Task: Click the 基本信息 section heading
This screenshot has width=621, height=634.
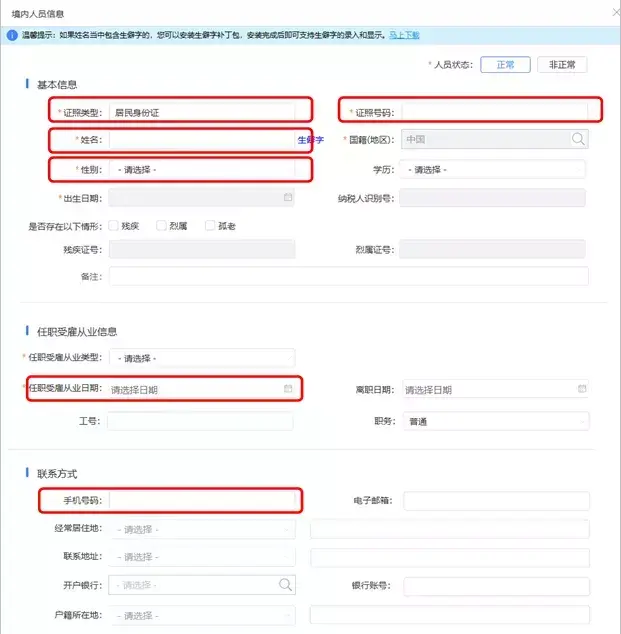Action: pyautogui.click(x=57, y=85)
